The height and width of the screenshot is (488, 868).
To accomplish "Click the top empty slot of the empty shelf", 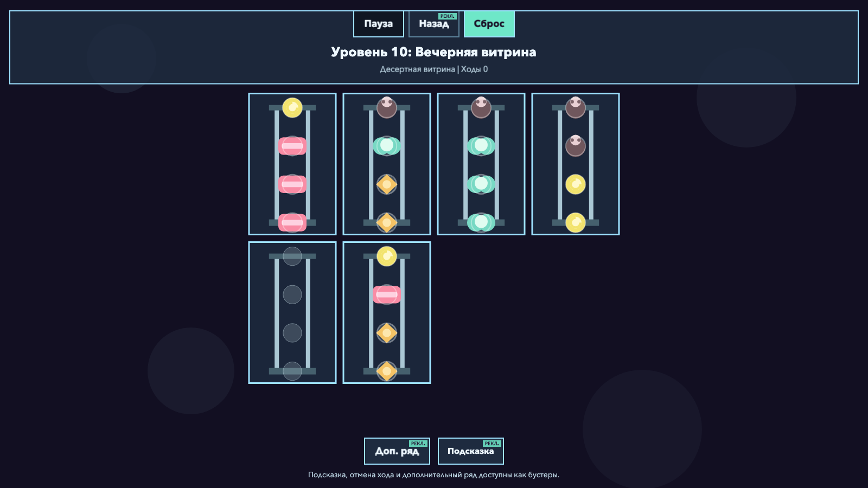I will pyautogui.click(x=292, y=256).
